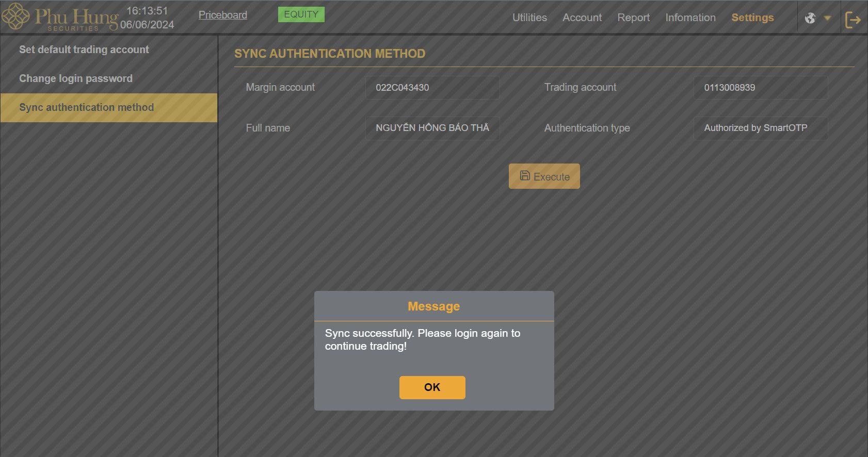Click the green EQUITY badge
Viewport: 868px width, 457px height.
click(x=301, y=14)
